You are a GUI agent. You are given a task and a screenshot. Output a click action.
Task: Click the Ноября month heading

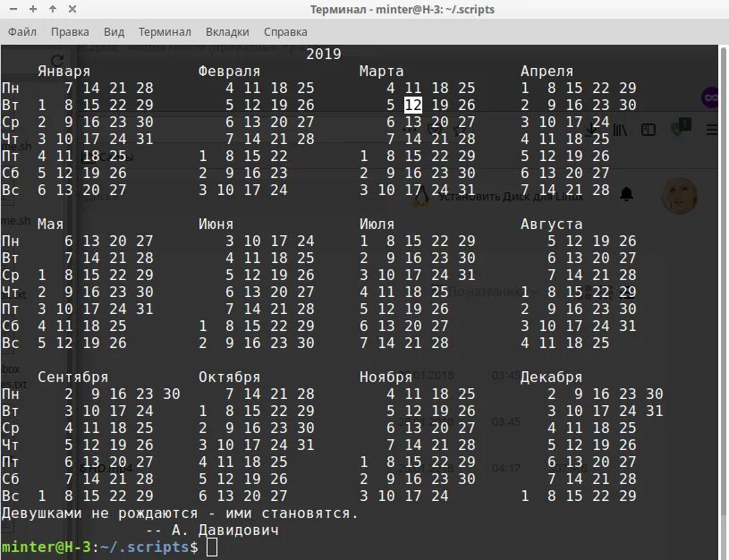point(386,378)
